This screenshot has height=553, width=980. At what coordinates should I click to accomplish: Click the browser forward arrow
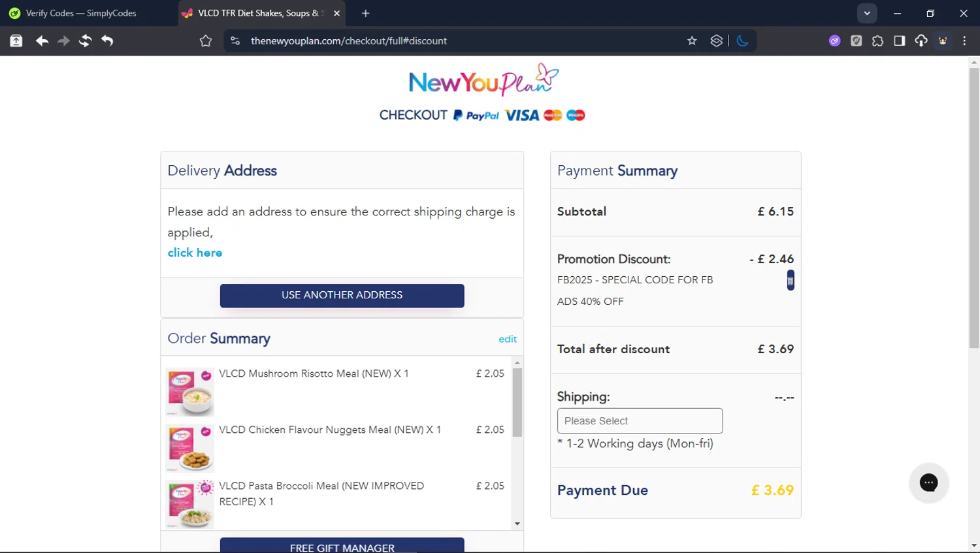pyautogui.click(x=63, y=41)
